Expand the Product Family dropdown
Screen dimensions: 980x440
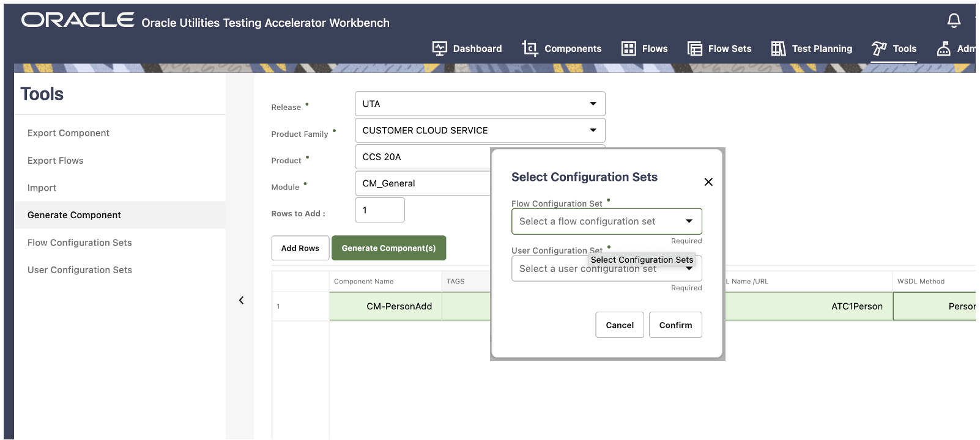point(480,130)
